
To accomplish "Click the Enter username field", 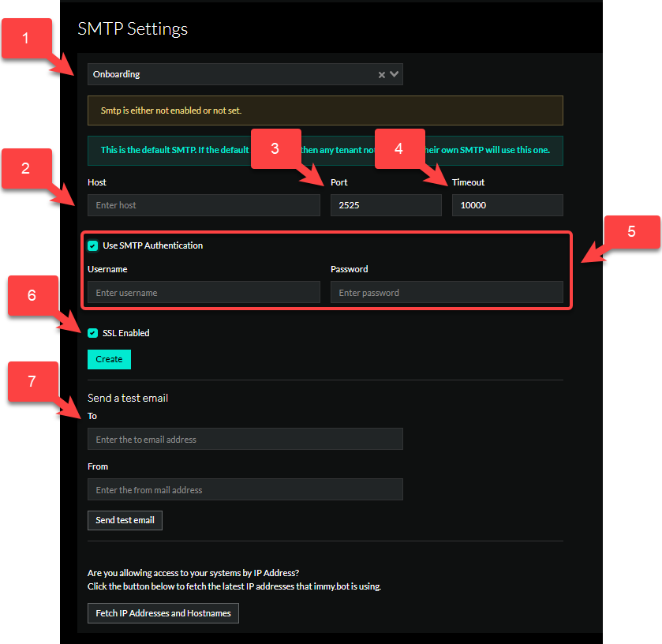I will click(204, 292).
